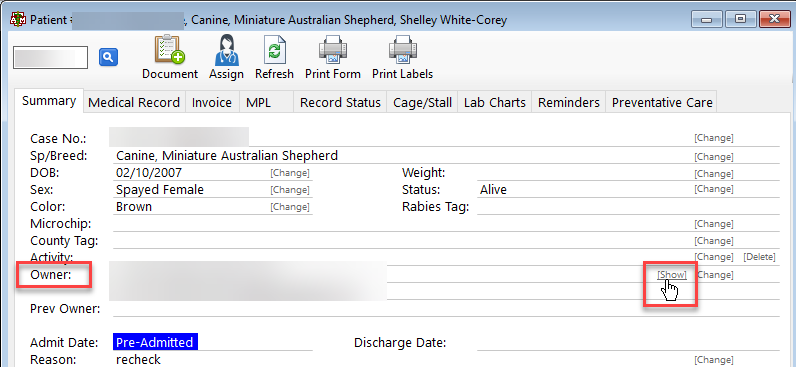Switch to Preventative Care tab

point(662,103)
